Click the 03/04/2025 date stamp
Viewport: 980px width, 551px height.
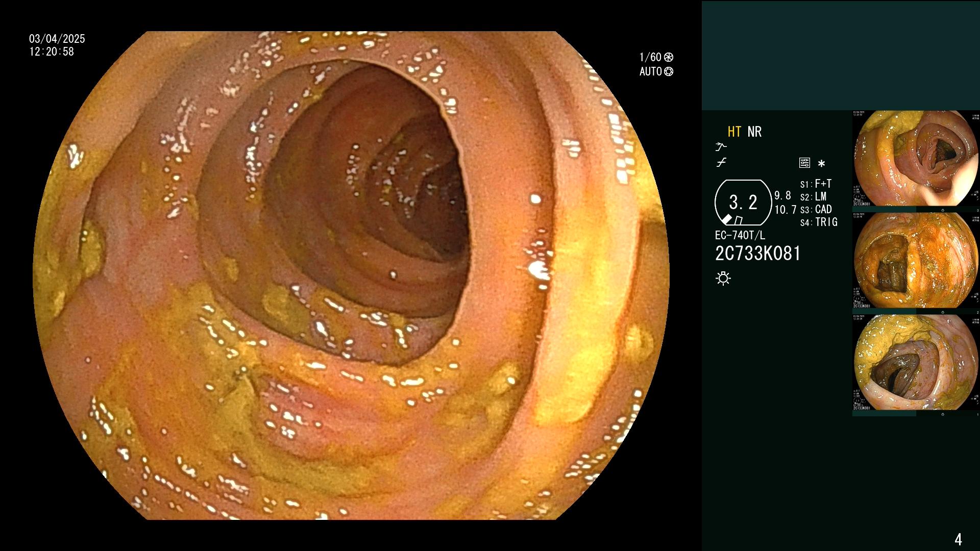pyautogui.click(x=57, y=39)
